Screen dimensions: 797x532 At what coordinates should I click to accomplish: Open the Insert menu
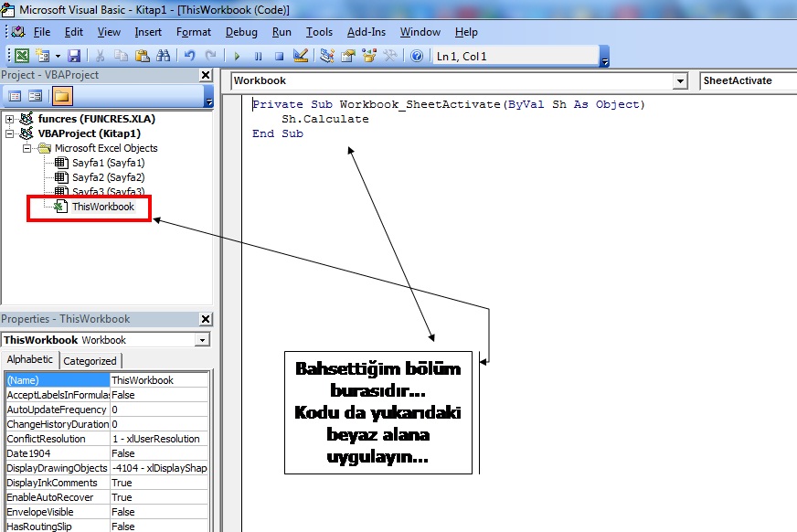point(148,32)
